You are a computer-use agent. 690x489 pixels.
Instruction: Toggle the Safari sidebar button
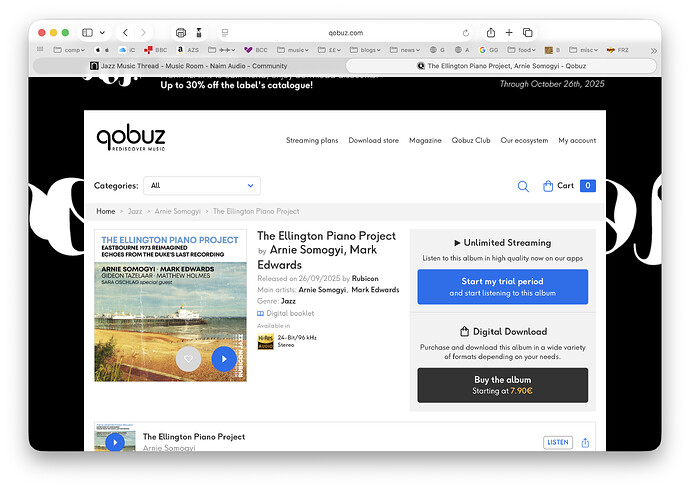coord(88,33)
